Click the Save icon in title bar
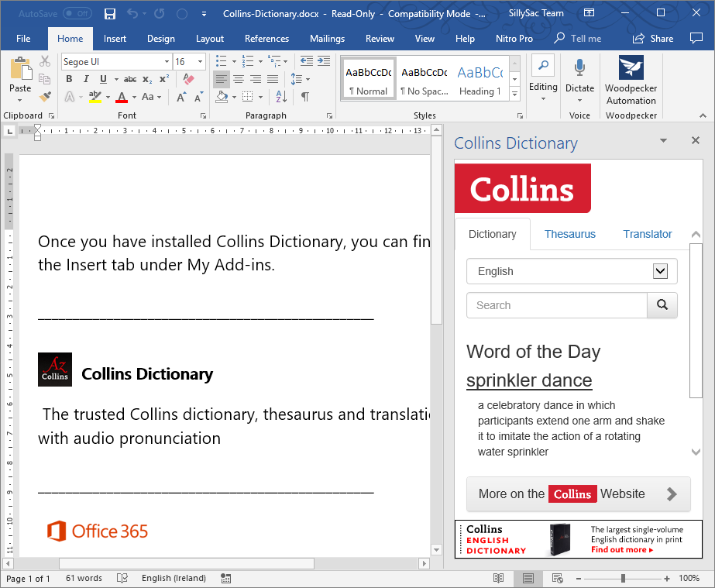 click(110, 14)
